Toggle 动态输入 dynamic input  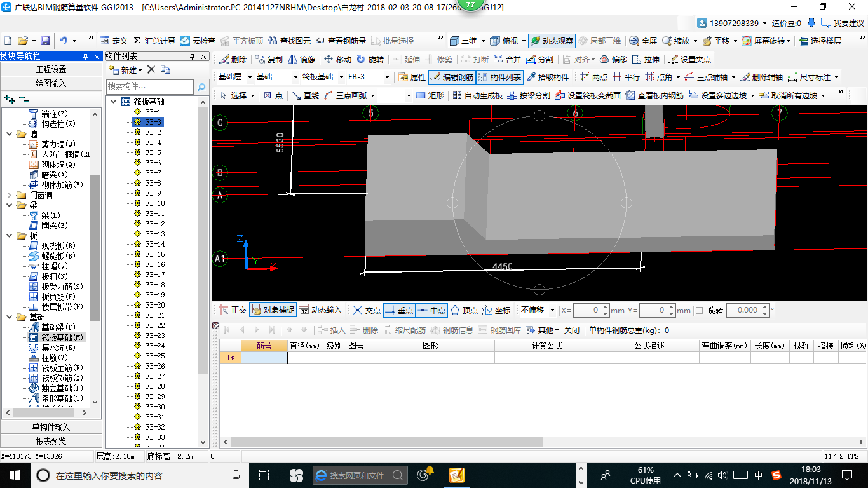point(321,310)
